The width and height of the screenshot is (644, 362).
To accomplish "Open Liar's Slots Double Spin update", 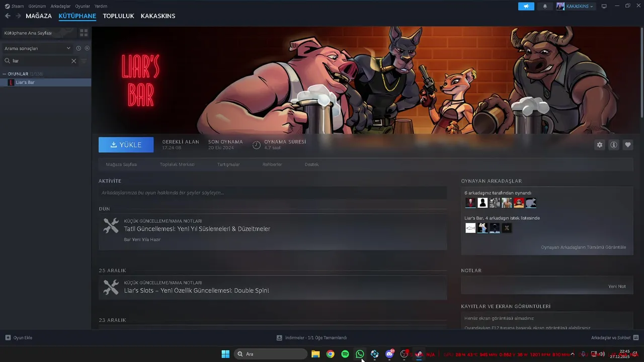I will 196,291.
